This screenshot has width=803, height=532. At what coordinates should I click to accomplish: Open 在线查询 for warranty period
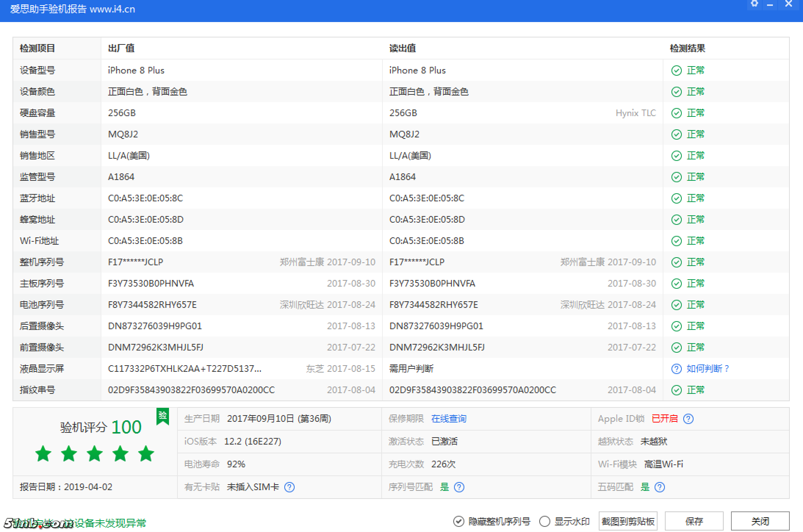point(449,418)
